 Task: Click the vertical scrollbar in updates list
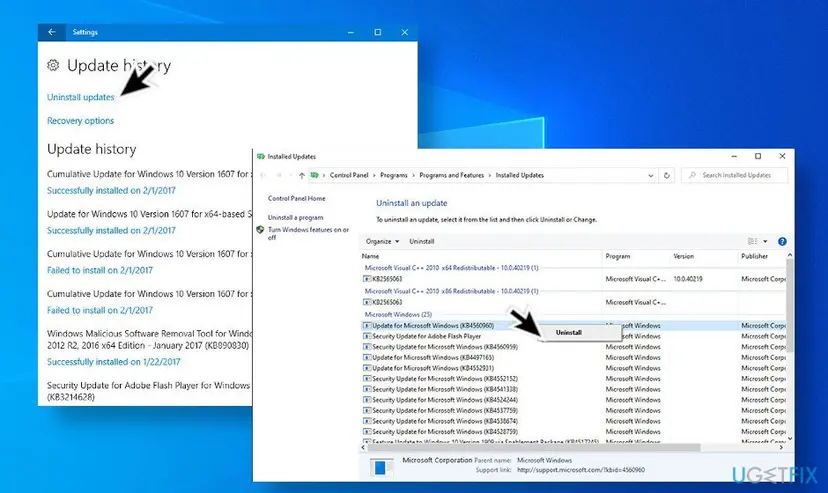[x=790, y=305]
